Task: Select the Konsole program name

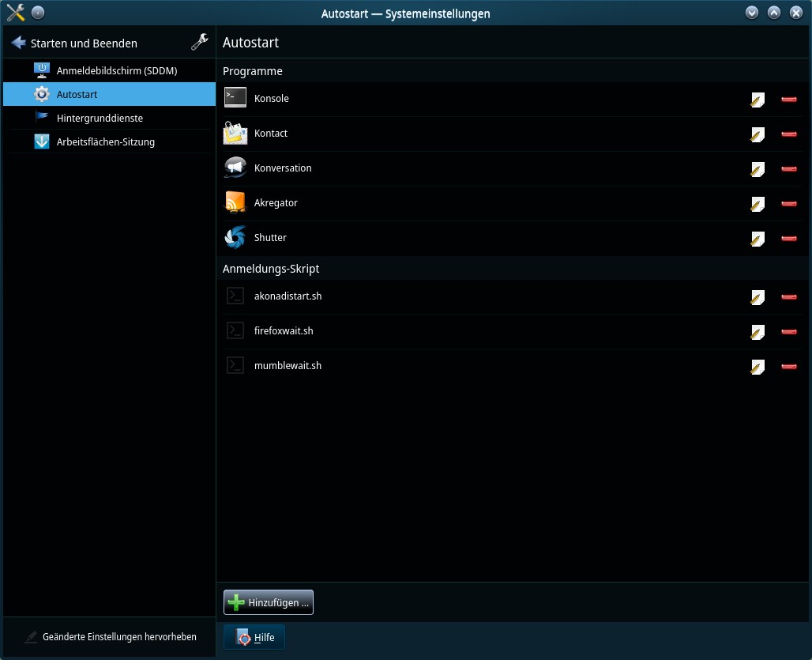Action: click(x=272, y=99)
